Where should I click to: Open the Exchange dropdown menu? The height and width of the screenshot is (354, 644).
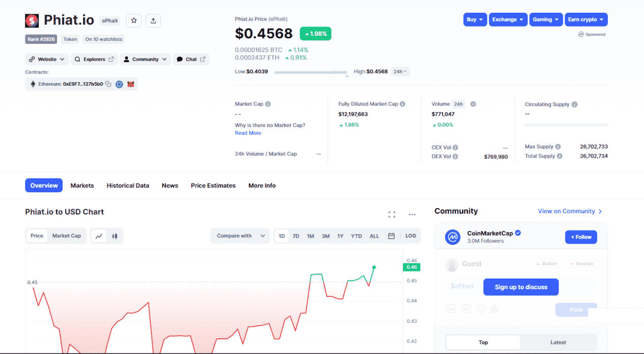coord(508,19)
